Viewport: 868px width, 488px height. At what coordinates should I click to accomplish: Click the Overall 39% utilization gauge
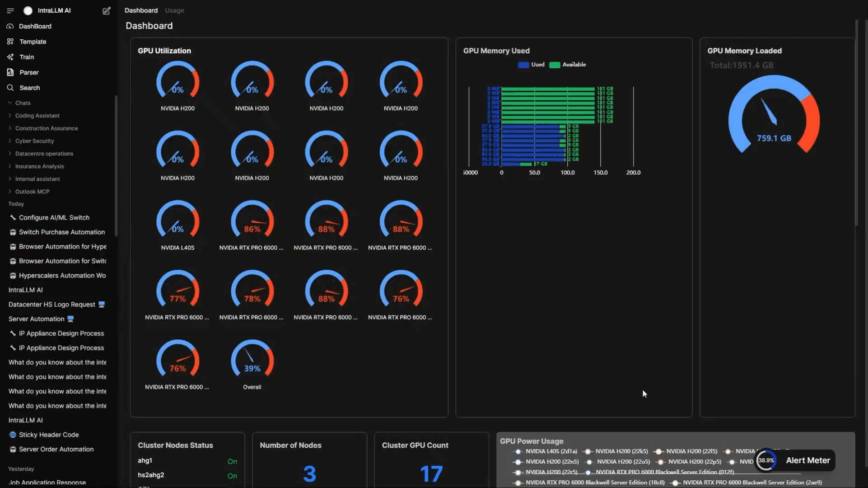(x=252, y=358)
